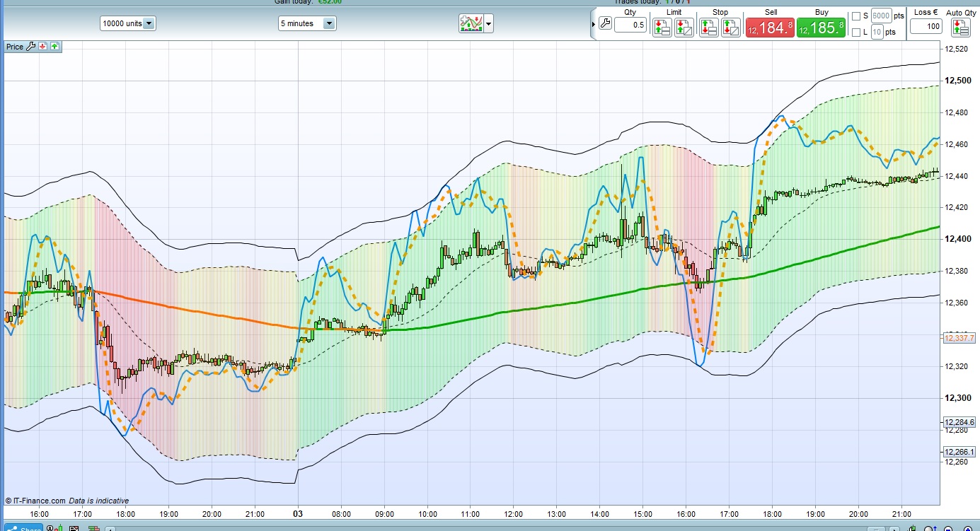
Task: Tick the S checkbox
Action: coord(856,16)
